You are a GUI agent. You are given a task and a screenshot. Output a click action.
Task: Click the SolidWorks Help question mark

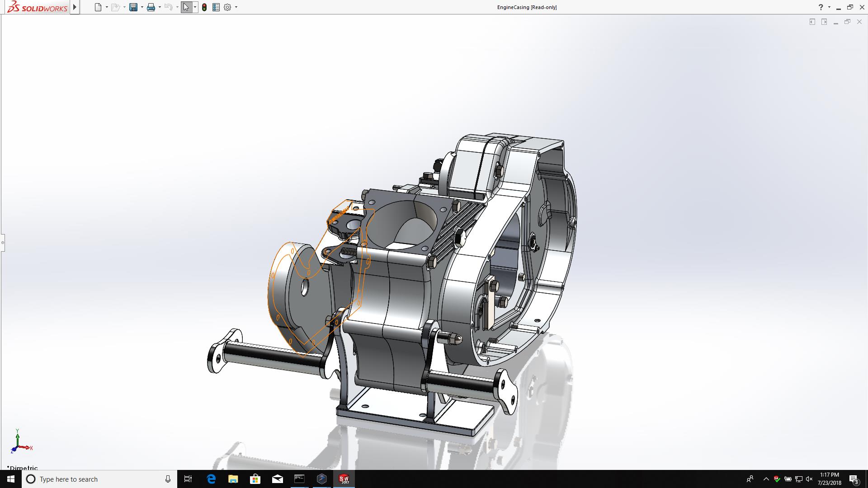click(x=821, y=7)
